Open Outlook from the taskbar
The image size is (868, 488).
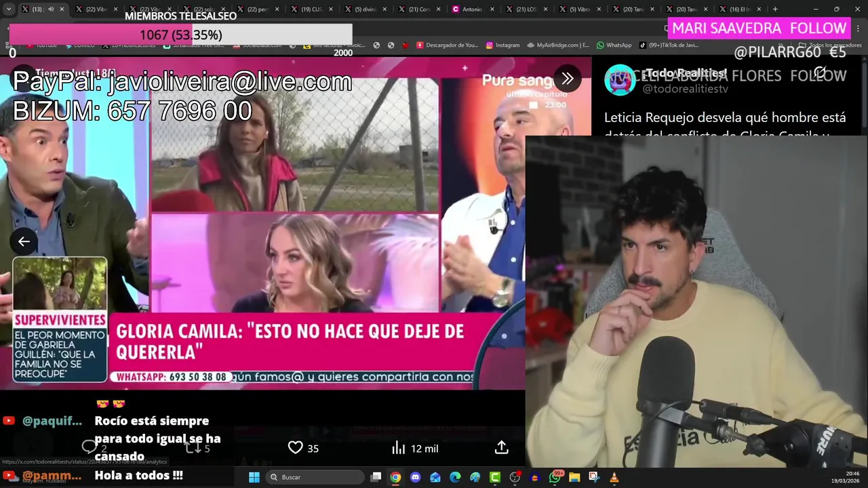[435, 477]
